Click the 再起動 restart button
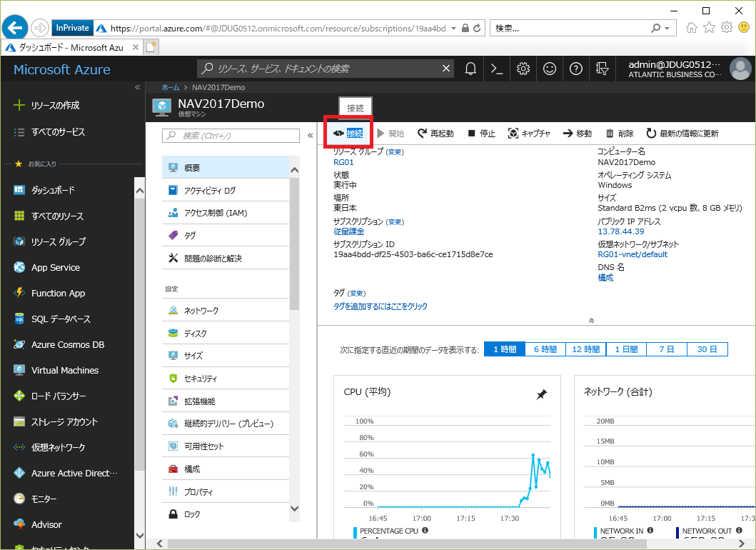The height and width of the screenshot is (550, 756). pyautogui.click(x=436, y=133)
